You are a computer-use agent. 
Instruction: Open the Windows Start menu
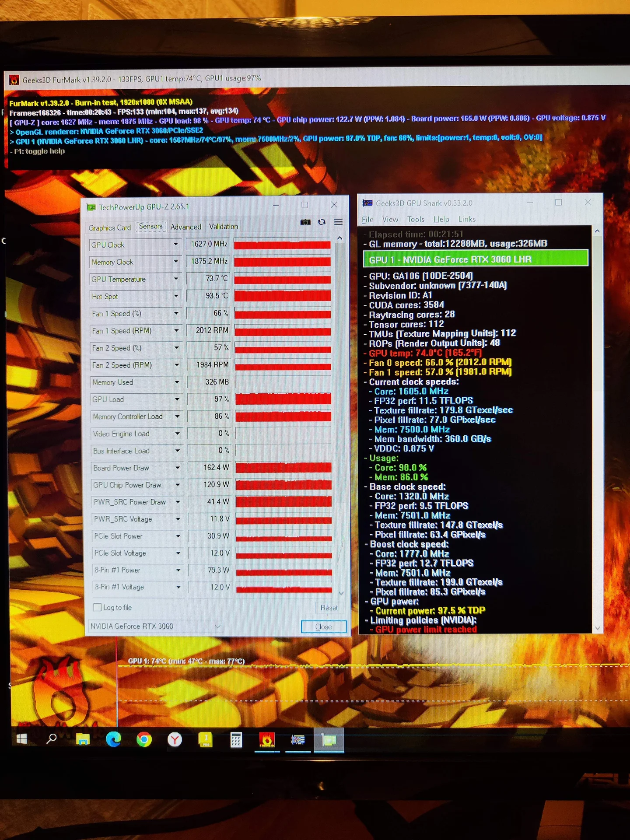click(21, 739)
